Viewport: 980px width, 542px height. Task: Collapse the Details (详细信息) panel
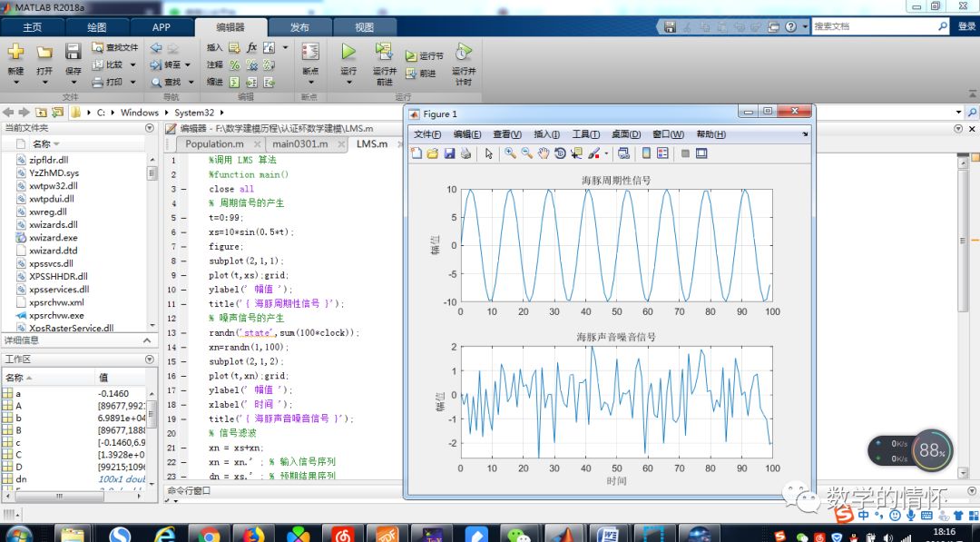(x=148, y=340)
